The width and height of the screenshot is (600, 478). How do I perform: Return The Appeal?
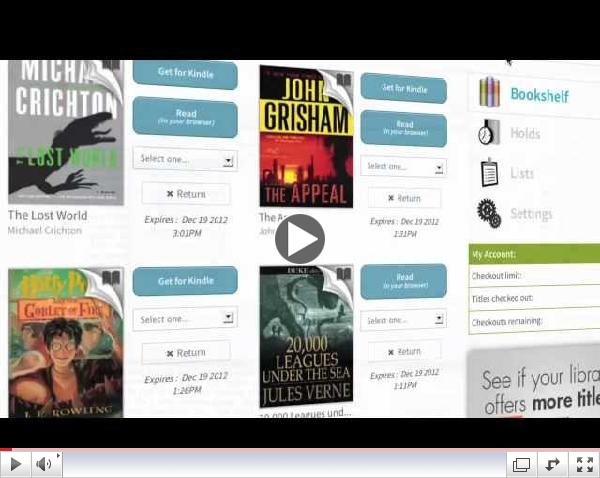click(404, 198)
